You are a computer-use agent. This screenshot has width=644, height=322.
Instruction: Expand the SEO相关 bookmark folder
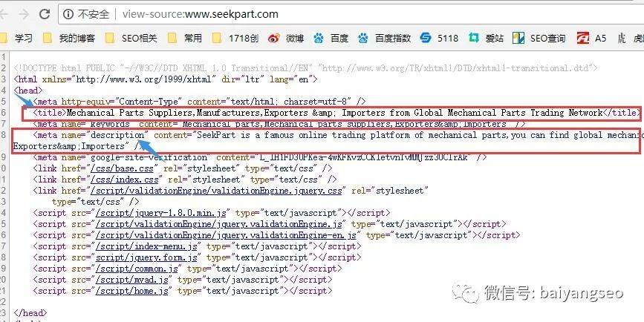(131, 39)
